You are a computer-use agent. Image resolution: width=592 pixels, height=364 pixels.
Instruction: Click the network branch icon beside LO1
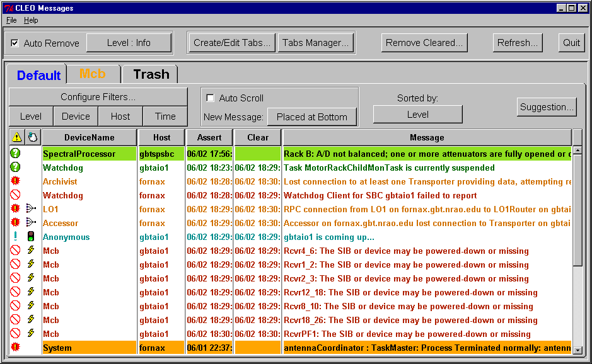(x=32, y=209)
